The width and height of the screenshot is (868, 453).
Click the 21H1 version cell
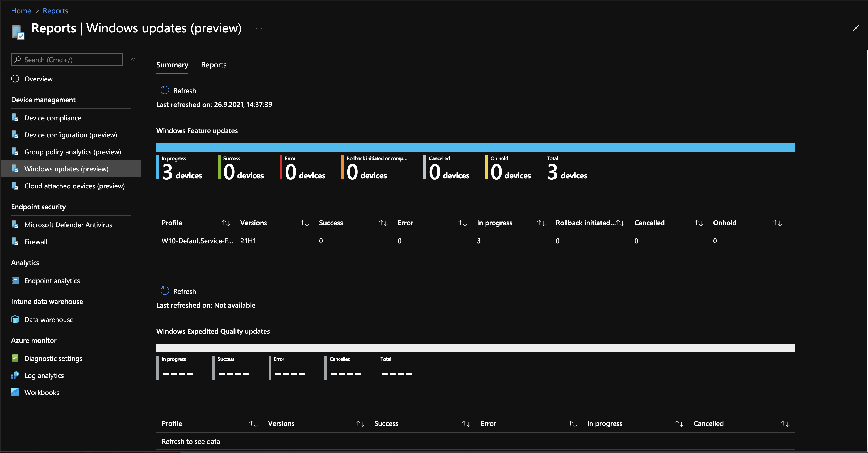tap(248, 241)
